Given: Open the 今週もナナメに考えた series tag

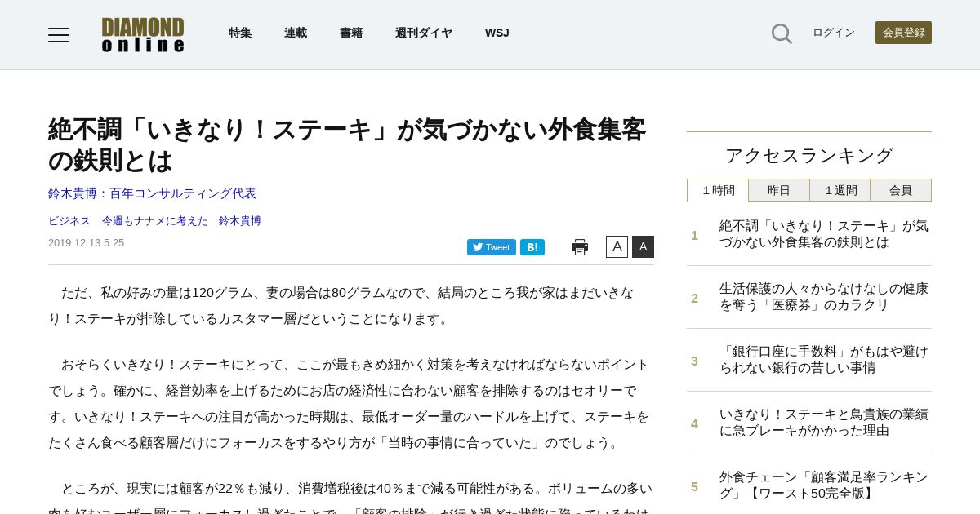Looking at the screenshot, I should 155,221.
